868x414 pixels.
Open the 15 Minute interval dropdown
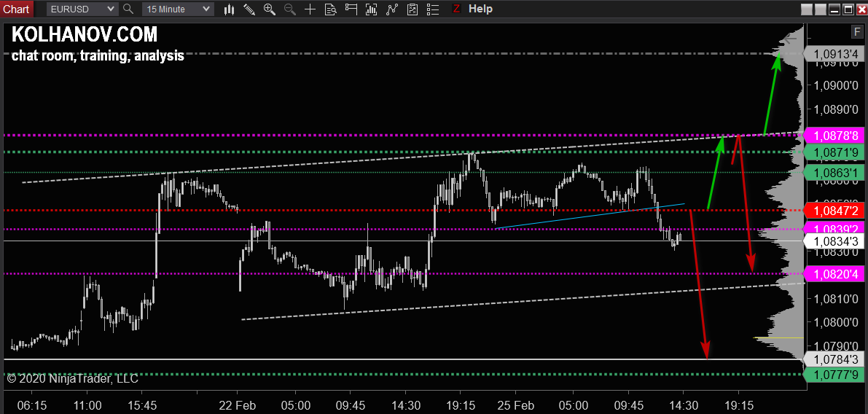178,9
